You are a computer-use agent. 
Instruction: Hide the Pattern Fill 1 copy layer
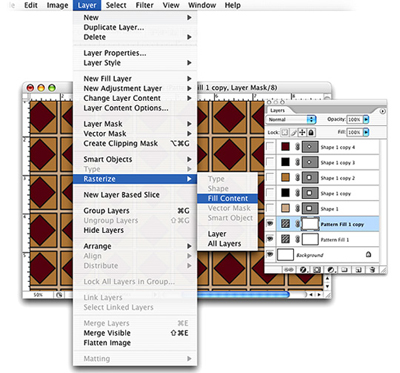click(x=270, y=224)
